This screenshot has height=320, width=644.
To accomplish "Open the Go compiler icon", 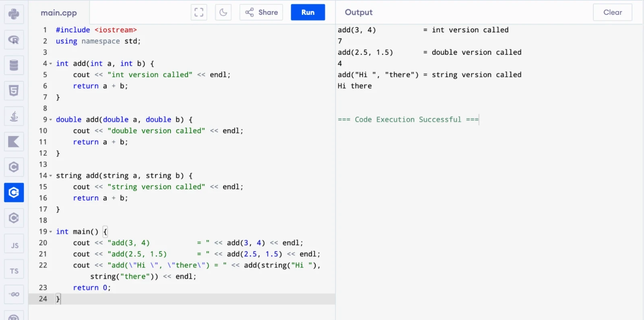I will pos(14,295).
